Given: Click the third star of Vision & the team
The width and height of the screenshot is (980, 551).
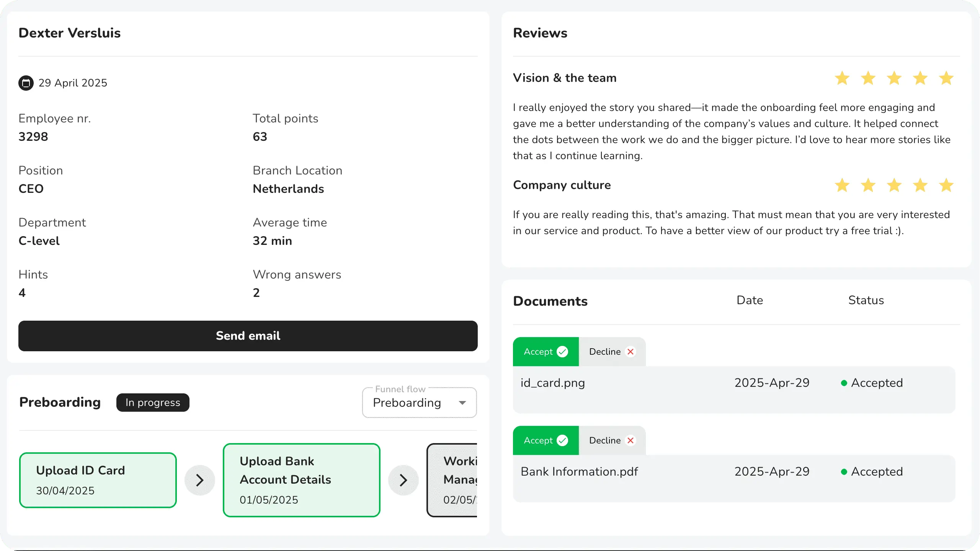Looking at the screenshot, I should pyautogui.click(x=894, y=78).
